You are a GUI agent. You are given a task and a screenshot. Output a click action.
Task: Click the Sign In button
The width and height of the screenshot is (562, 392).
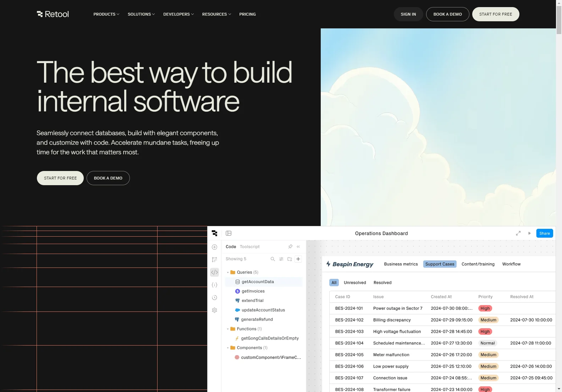coord(408,14)
